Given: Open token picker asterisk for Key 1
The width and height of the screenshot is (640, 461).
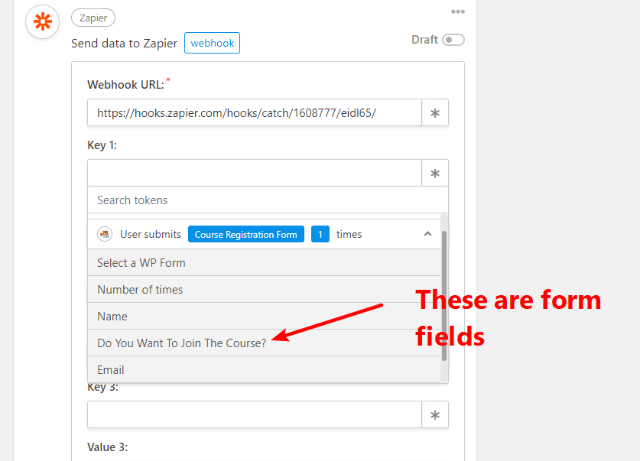Looking at the screenshot, I should point(435,173).
